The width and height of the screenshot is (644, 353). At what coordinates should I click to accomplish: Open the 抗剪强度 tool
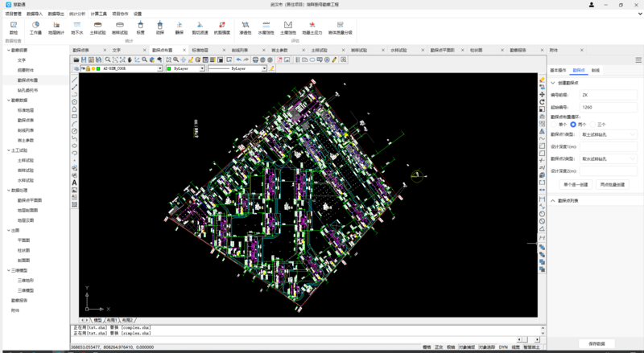(222, 27)
